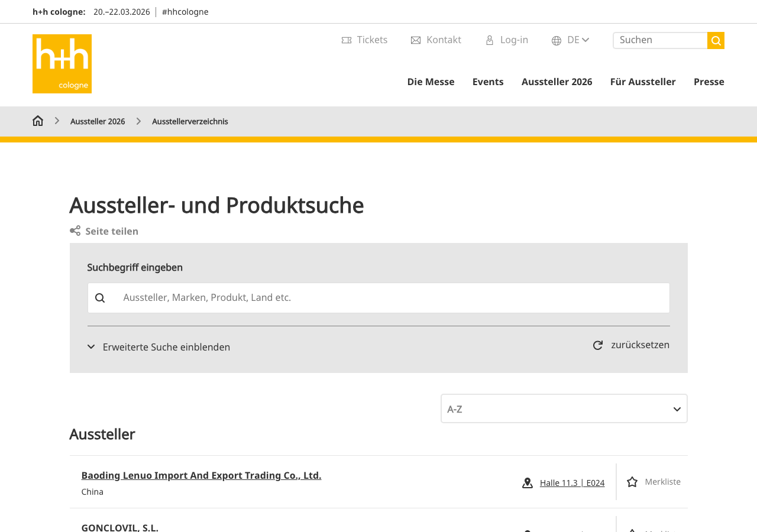Click the location pin next to Halle 11.3

pyautogui.click(x=526, y=483)
